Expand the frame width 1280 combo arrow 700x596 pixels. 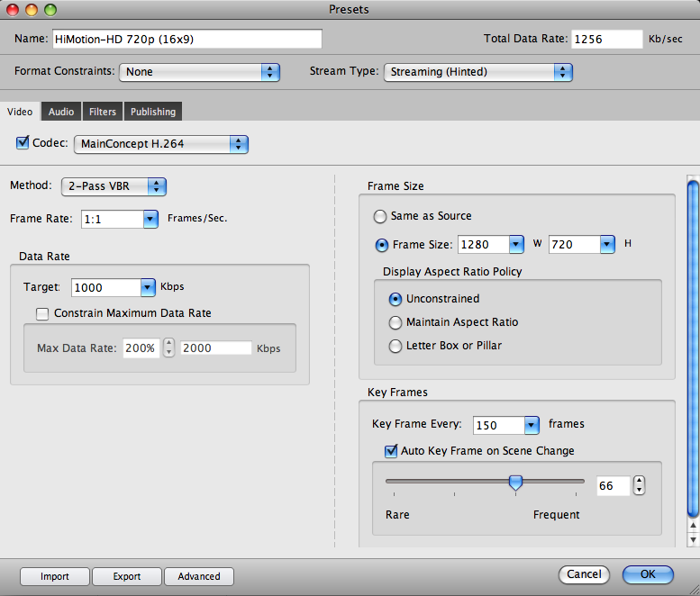tap(516, 245)
